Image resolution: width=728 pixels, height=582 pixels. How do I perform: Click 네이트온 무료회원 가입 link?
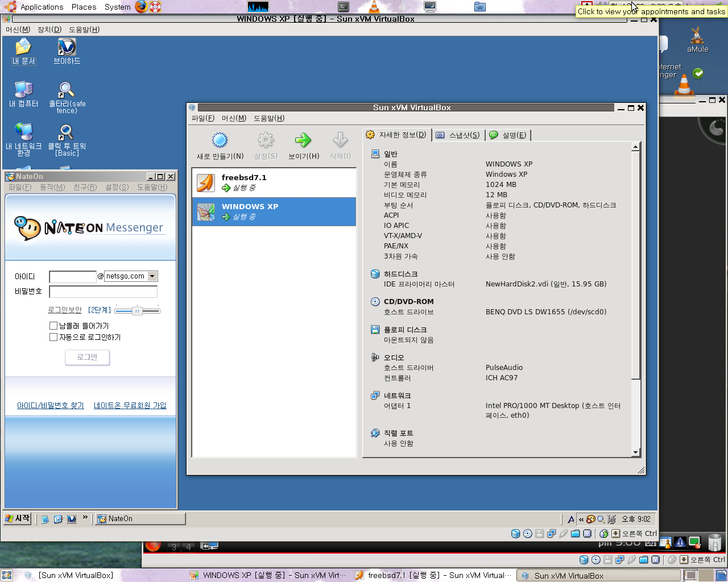pyautogui.click(x=130, y=405)
